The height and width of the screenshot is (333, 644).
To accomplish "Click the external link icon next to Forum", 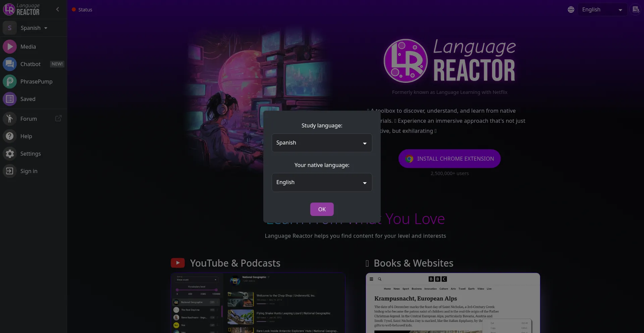I will (x=58, y=118).
